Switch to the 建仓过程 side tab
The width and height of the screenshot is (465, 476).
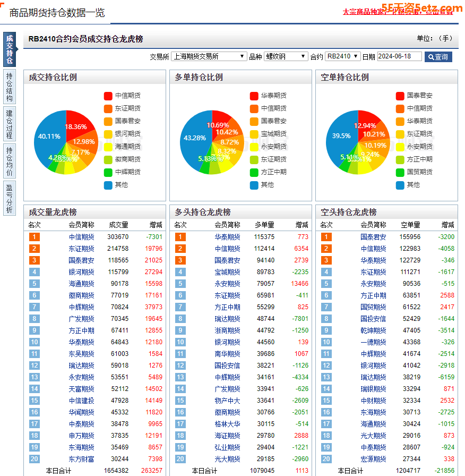(x=10, y=124)
